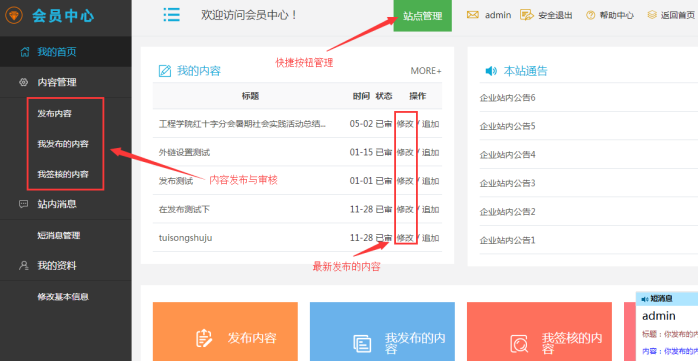Click the orange 发布内容 tile

[225, 332]
